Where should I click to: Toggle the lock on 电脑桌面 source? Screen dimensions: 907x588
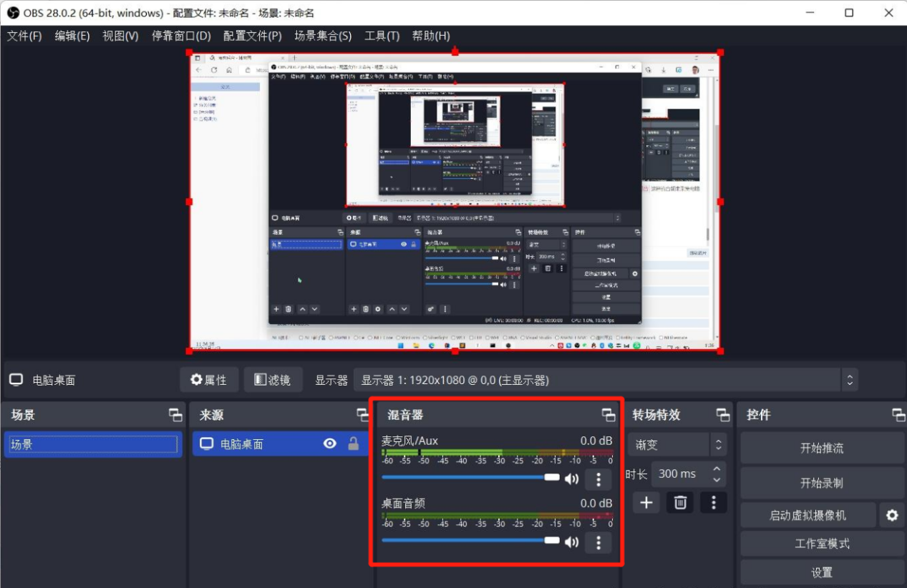[353, 444]
